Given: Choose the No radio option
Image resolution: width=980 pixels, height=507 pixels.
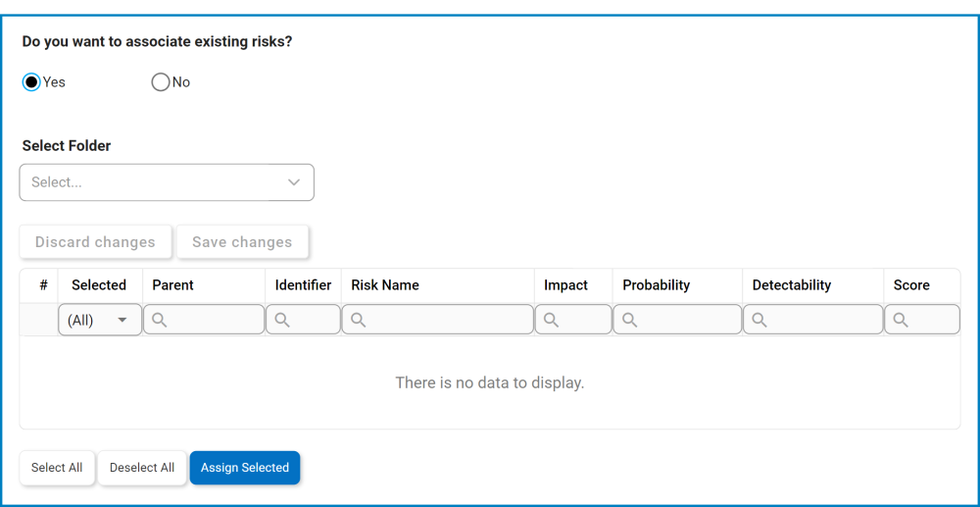Looking at the screenshot, I should pyautogui.click(x=161, y=82).
